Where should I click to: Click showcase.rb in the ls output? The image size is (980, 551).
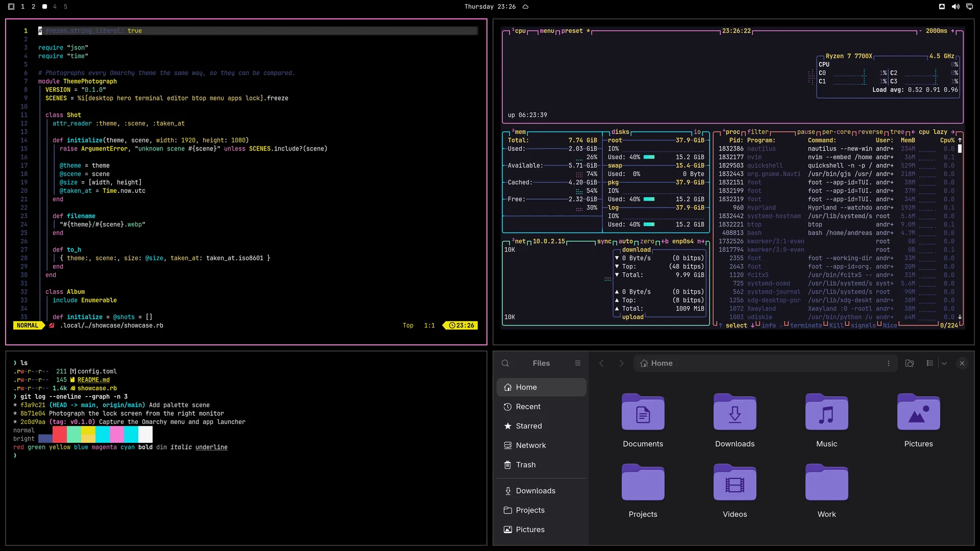pyautogui.click(x=97, y=388)
